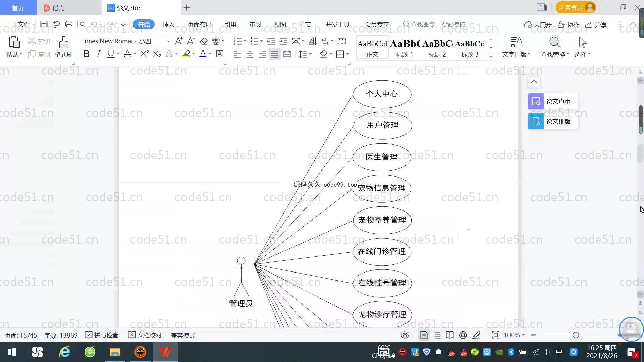Increase font size with A+ icon
Image resolution: width=644 pixels, height=362 pixels.
click(179, 41)
